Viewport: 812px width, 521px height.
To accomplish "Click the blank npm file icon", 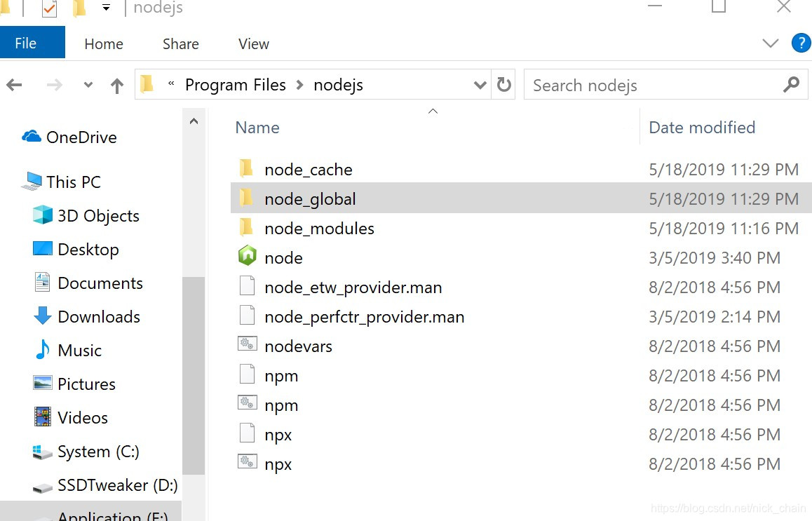I will coord(248,374).
